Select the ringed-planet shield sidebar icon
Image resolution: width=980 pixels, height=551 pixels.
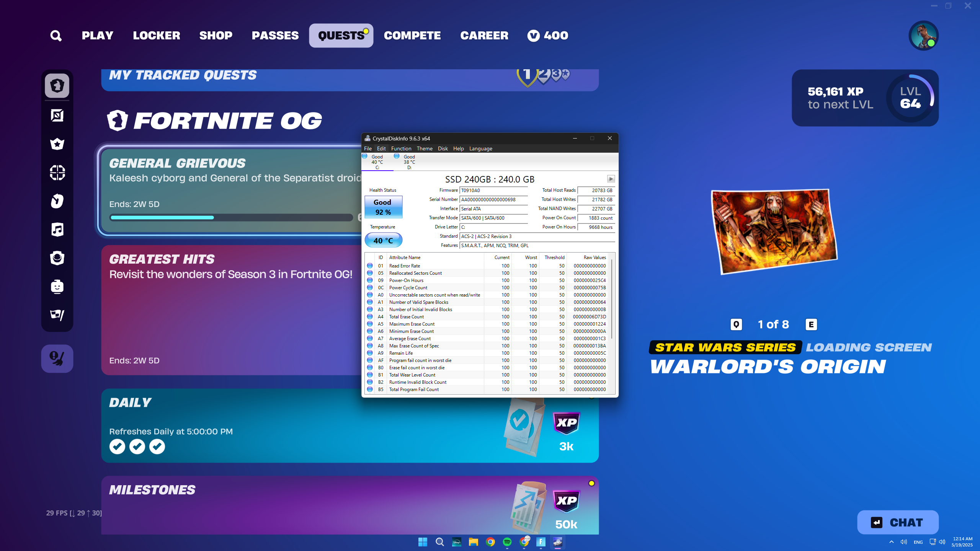[x=57, y=258]
